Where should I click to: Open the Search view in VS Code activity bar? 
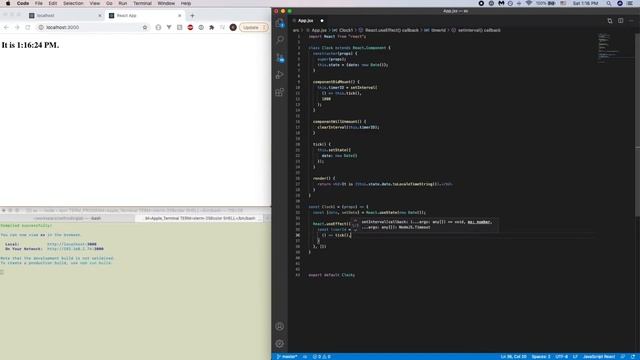pyautogui.click(x=280, y=40)
